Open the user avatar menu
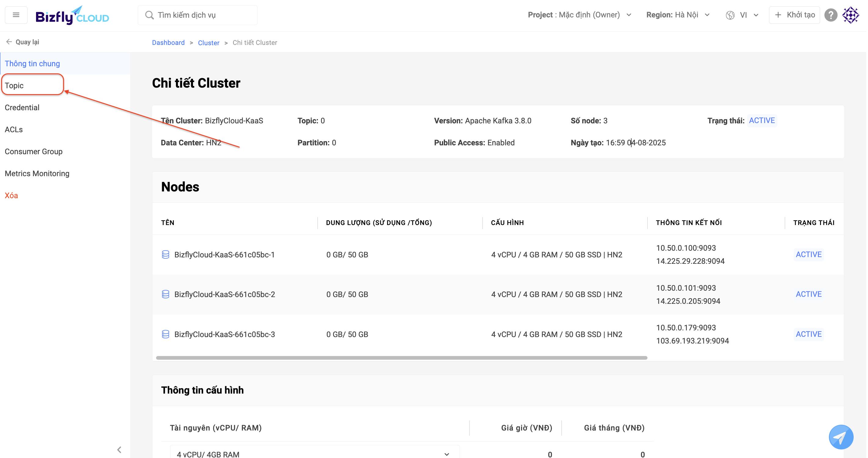Image resolution: width=868 pixels, height=458 pixels. pyautogui.click(x=851, y=15)
